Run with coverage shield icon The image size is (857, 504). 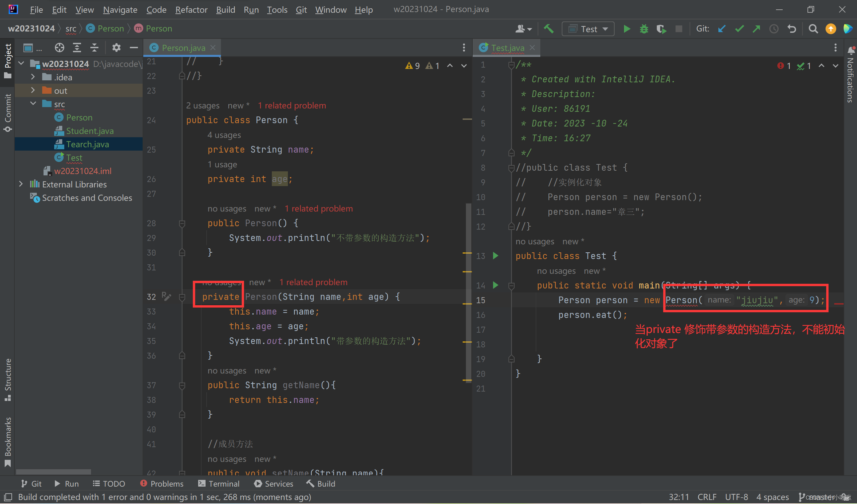[661, 29]
